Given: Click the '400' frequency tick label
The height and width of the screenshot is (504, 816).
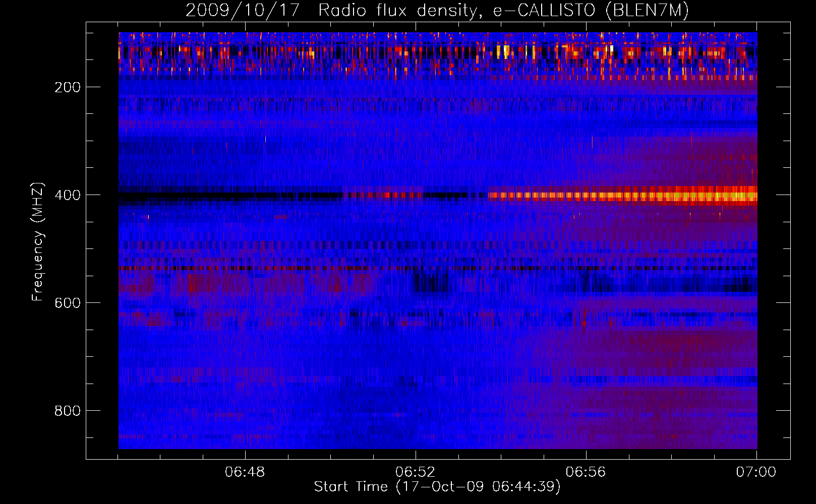Looking at the screenshot, I should coord(68,195).
